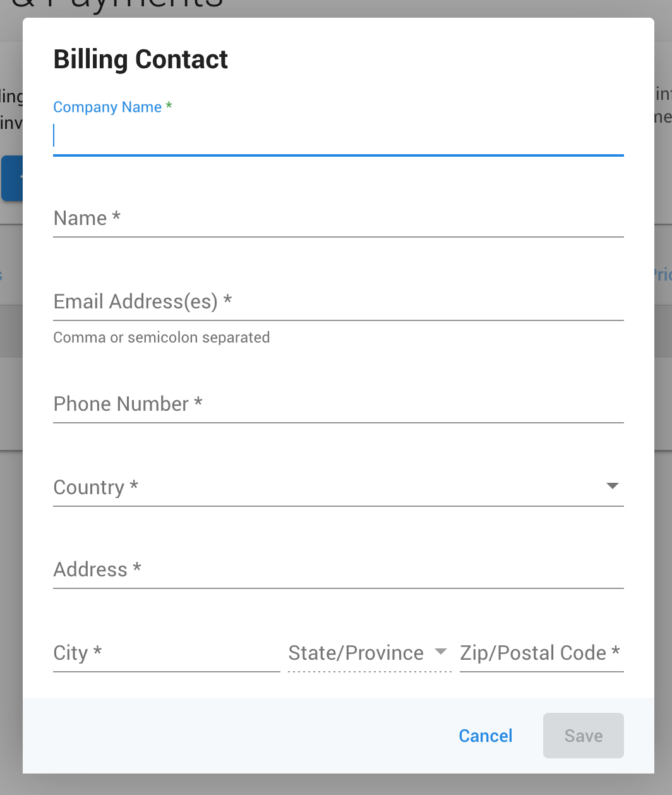Click the blue Company Name label
Viewport: 672px width, 795px height.
click(107, 107)
